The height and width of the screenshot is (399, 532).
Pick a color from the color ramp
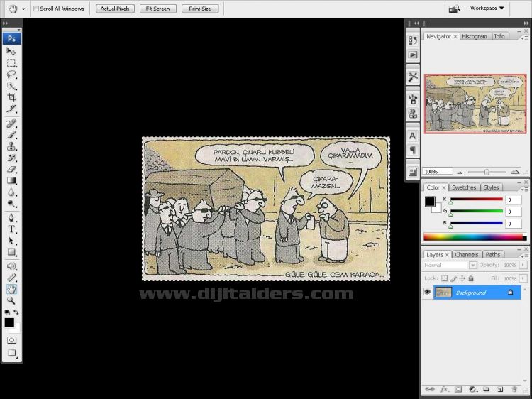[475, 237]
